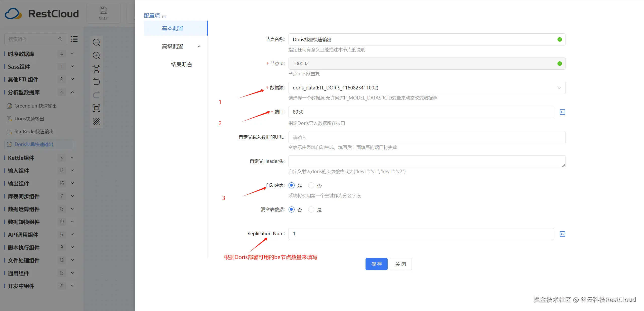Viewport: 644px width, 311px height.
Task: Open variable picker next to port field
Action: pos(562,112)
